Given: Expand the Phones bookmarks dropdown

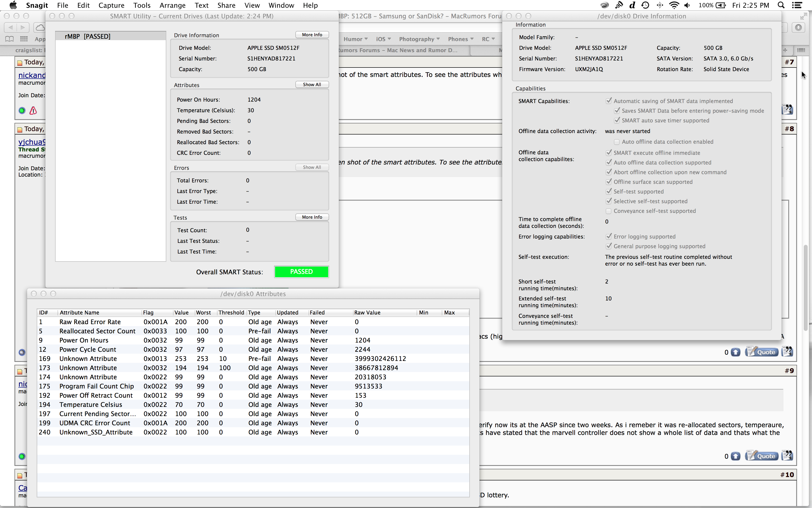Looking at the screenshot, I should [x=461, y=39].
